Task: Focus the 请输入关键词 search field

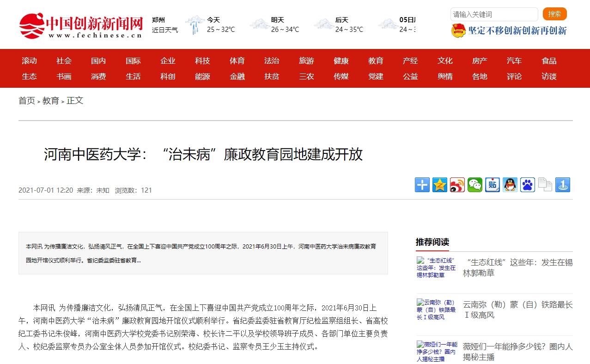Action: pyautogui.click(x=493, y=14)
